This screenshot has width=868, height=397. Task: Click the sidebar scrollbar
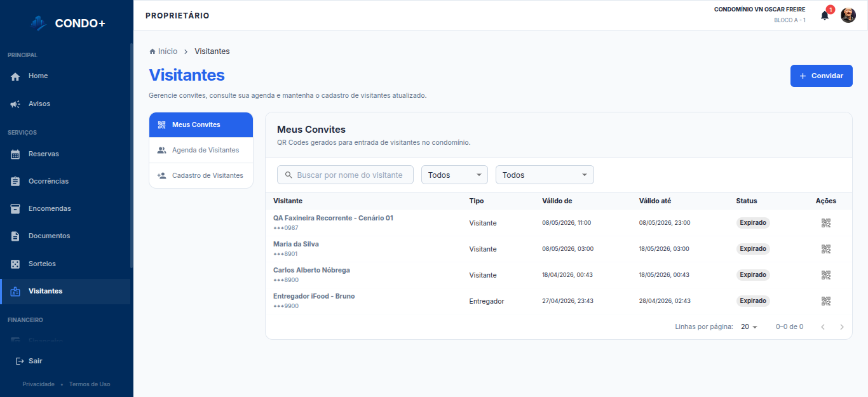pyautogui.click(x=132, y=155)
